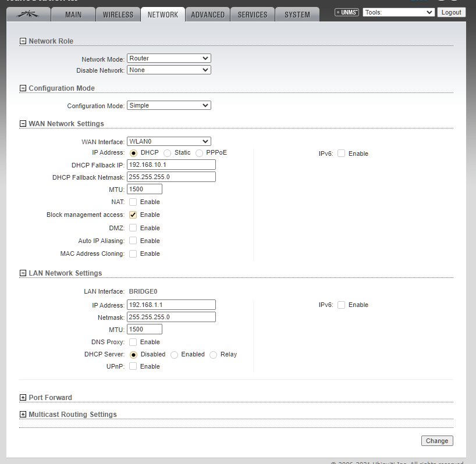Select Static for WAN IP Address
This screenshot has height=464, width=476.
167,153
